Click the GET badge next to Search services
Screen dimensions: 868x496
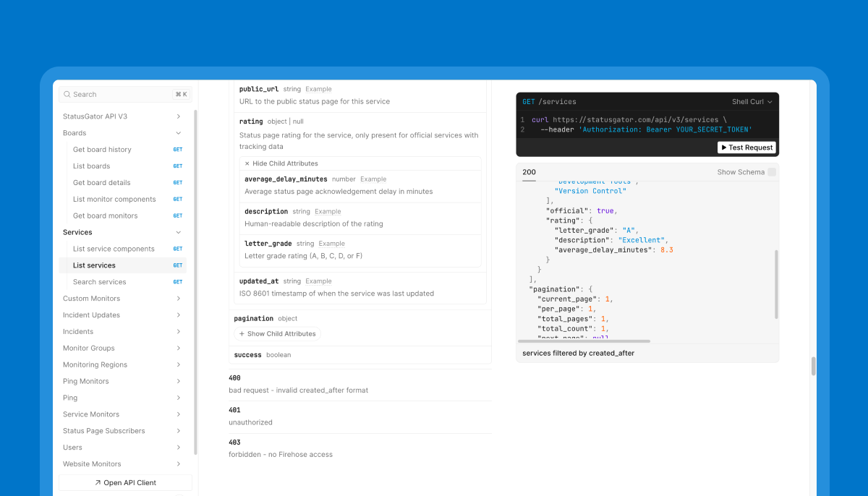coord(177,282)
